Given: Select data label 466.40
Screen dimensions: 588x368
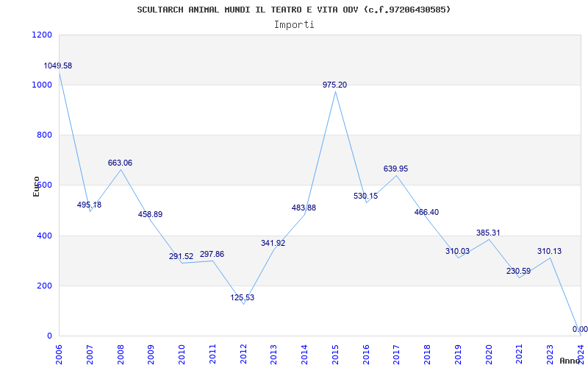Looking at the screenshot, I should [x=426, y=212].
